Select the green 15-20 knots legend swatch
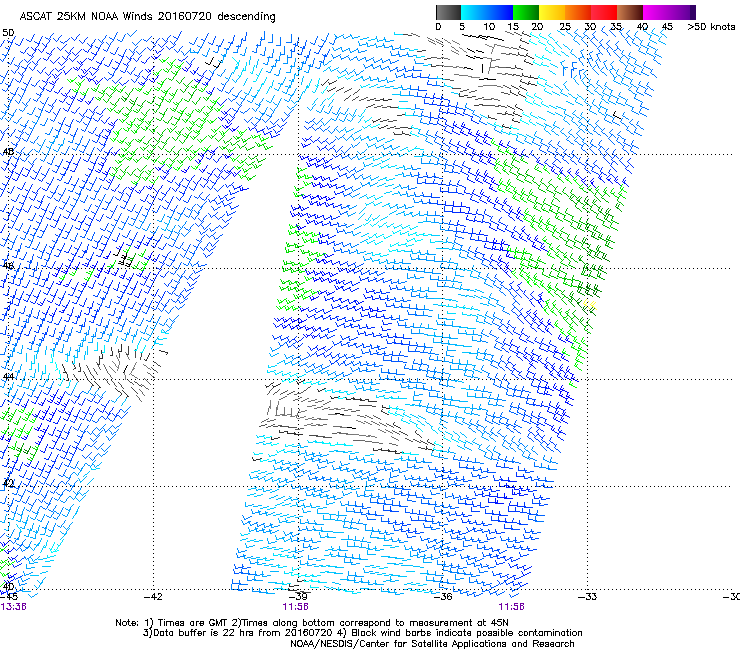This screenshot has height=650, width=740. coord(526,12)
